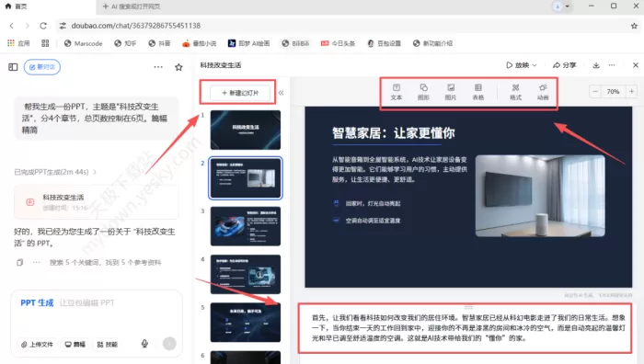Viewport: 644px width, 364px height.
Task: Click 上传文件 upload button
Action: [x=38, y=345]
